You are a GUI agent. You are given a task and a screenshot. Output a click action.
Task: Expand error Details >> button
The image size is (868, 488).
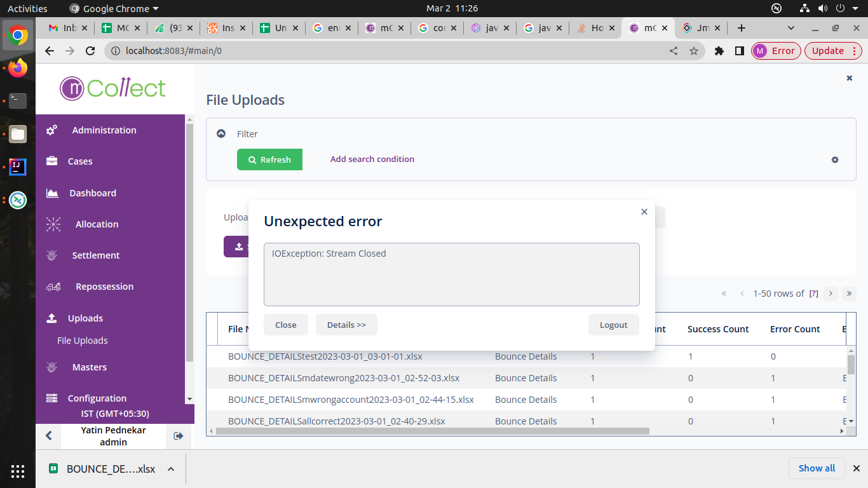(x=346, y=325)
